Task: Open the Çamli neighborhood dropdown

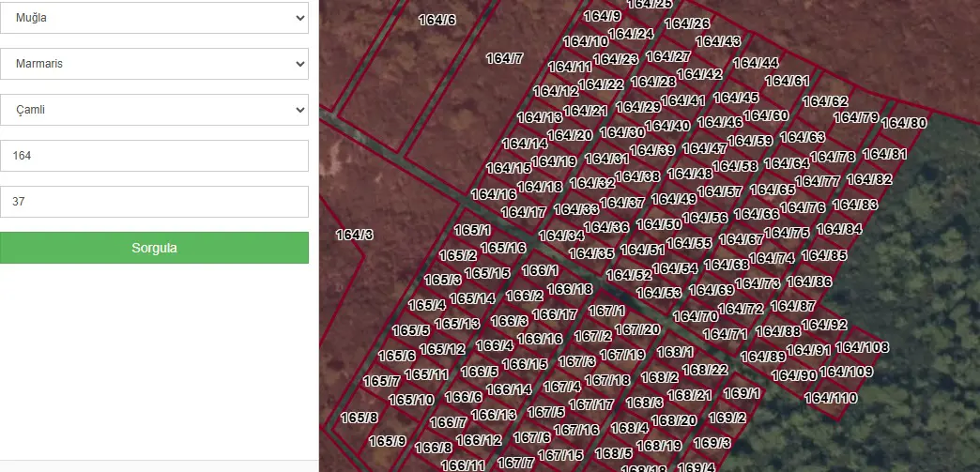Action: pyautogui.click(x=154, y=110)
